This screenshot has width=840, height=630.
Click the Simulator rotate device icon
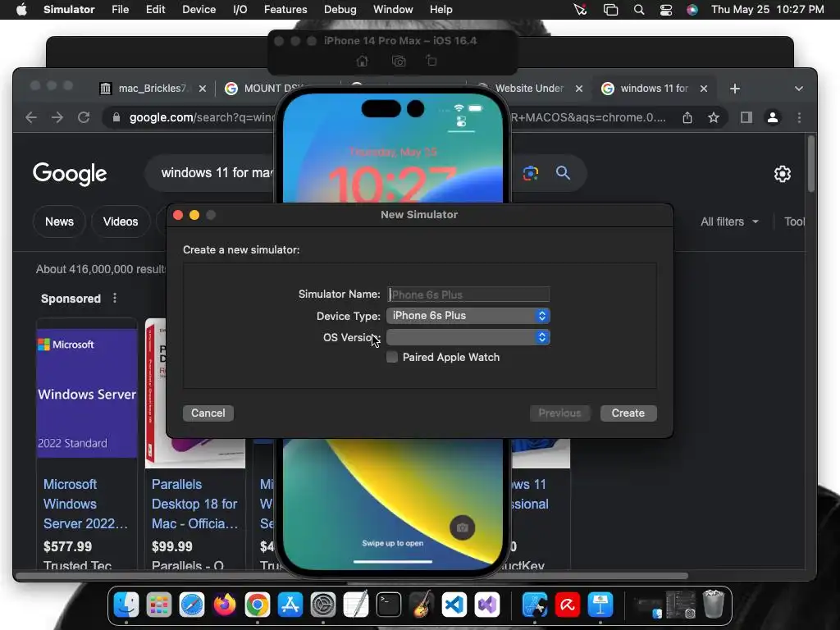click(x=431, y=61)
